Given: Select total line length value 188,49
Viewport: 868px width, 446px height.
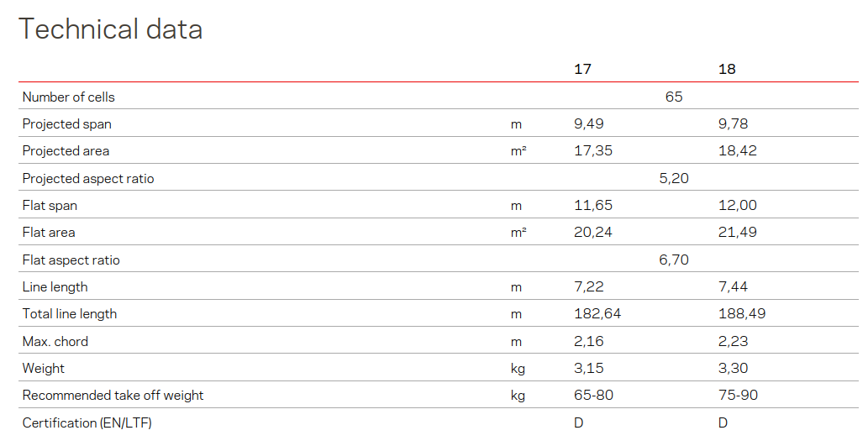Looking at the screenshot, I should click(x=742, y=314).
